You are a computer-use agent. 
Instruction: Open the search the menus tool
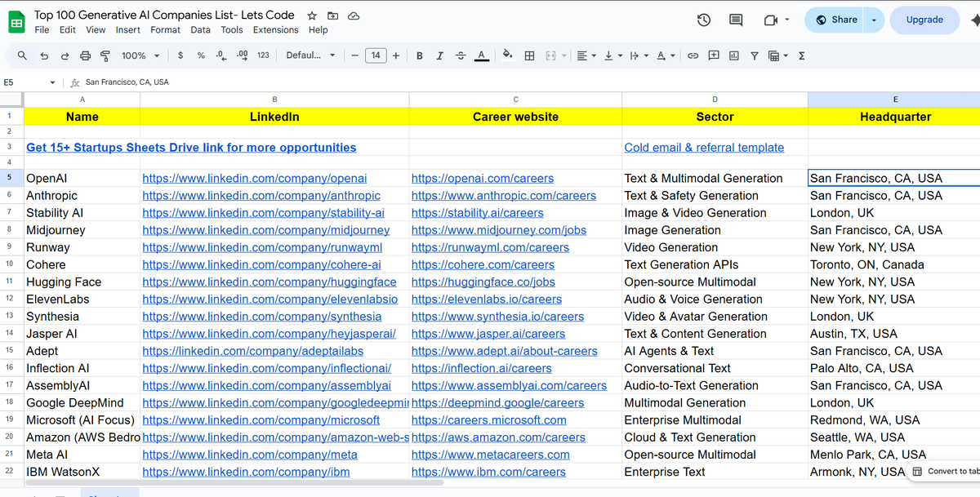point(22,55)
